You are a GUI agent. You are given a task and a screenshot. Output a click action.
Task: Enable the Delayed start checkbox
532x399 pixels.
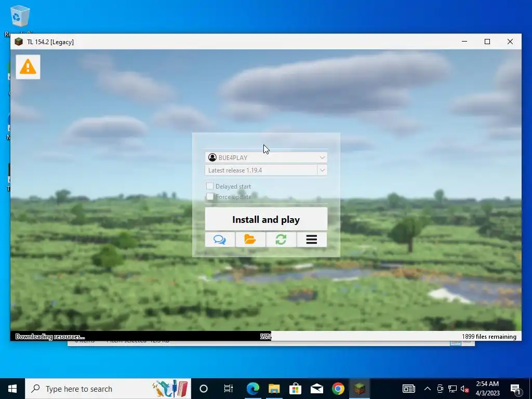pyautogui.click(x=210, y=187)
